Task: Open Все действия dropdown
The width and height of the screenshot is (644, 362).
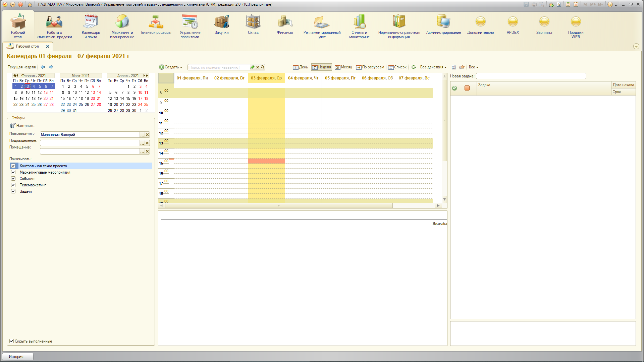Action: 433,67
